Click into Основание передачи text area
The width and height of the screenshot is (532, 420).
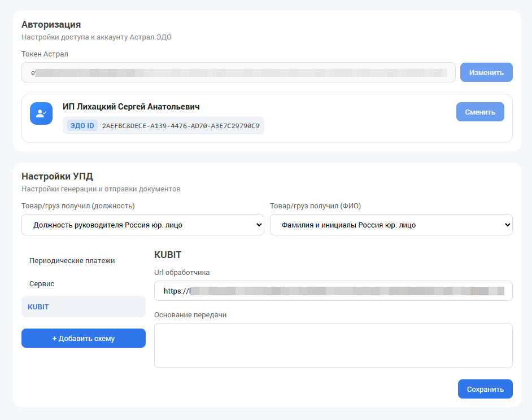coord(333,345)
